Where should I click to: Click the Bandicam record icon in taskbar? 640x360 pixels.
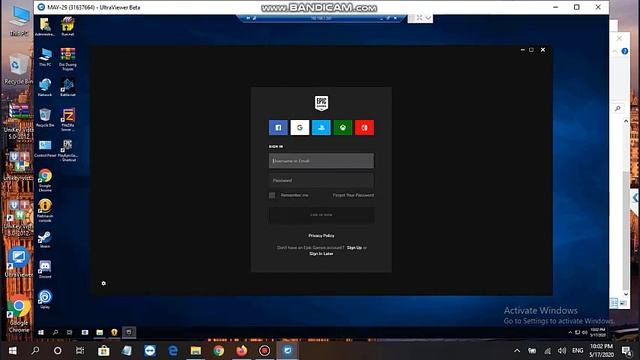coord(264,351)
